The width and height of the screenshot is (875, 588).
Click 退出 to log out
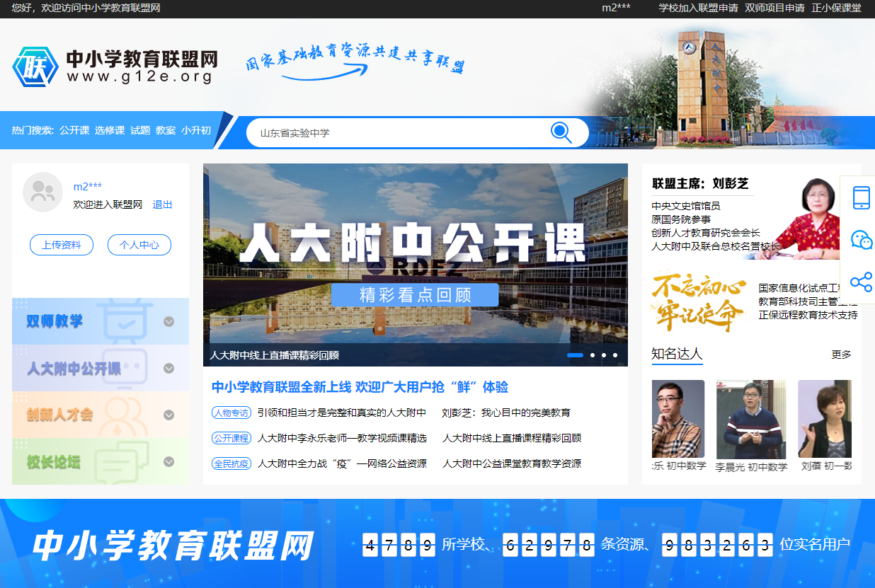click(x=162, y=204)
